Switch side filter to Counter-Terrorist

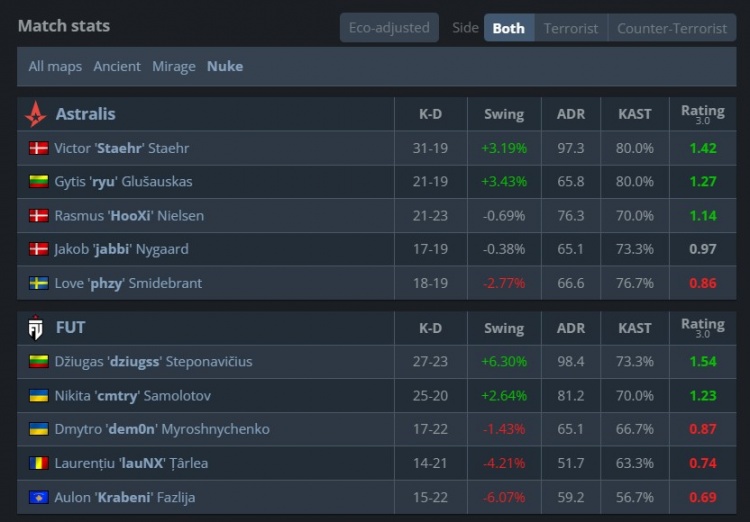[x=672, y=28]
